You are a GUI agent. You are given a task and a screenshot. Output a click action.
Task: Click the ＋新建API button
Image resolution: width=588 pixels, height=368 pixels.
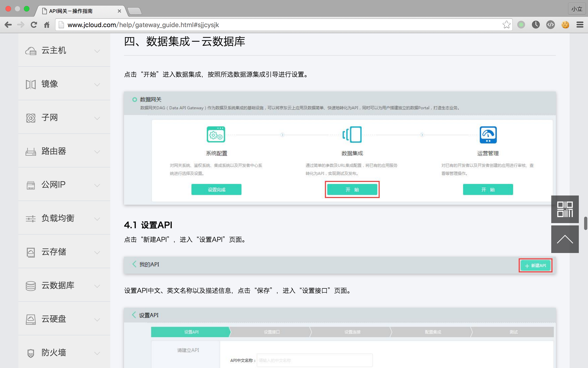[x=535, y=265]
